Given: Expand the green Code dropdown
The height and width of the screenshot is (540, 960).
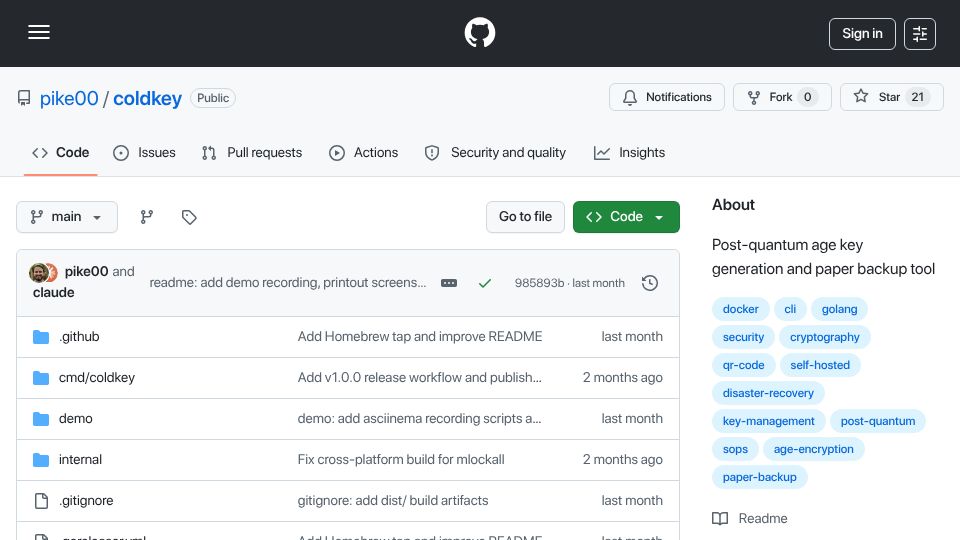Looking at the screenshot, I should click(626, 217).
